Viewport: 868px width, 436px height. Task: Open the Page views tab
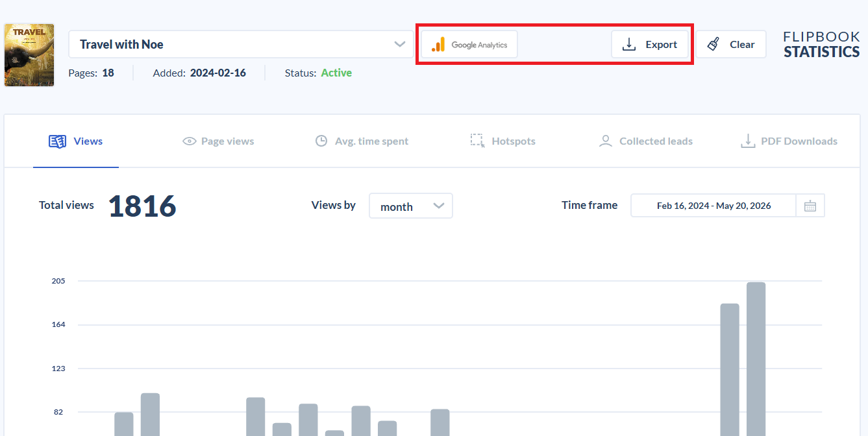(218, 141)
